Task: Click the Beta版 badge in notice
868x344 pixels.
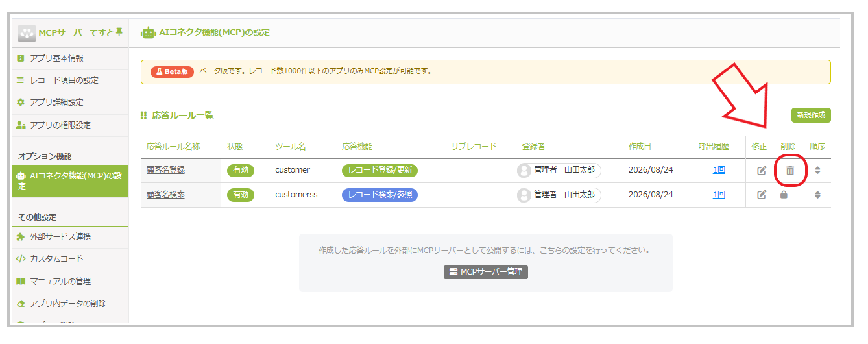Action: pyautogui.click(x=172, y=71)
